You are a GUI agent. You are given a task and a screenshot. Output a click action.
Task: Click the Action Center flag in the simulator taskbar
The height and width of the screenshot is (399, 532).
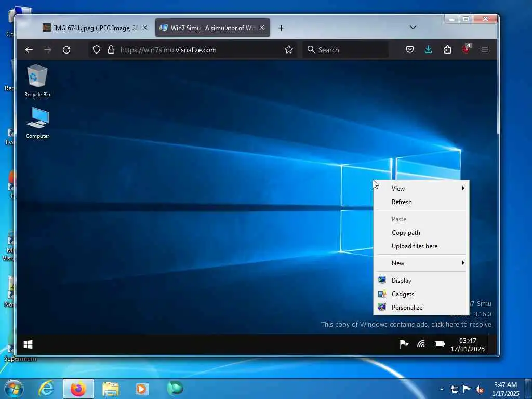click(x=403, y=344)
